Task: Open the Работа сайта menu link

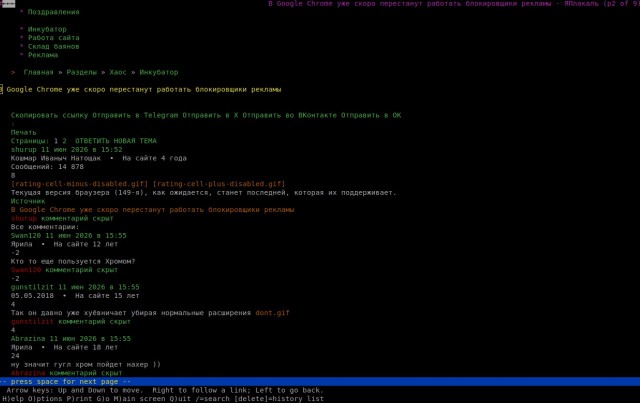Action: pyautogui.click(x=53, y=38)
